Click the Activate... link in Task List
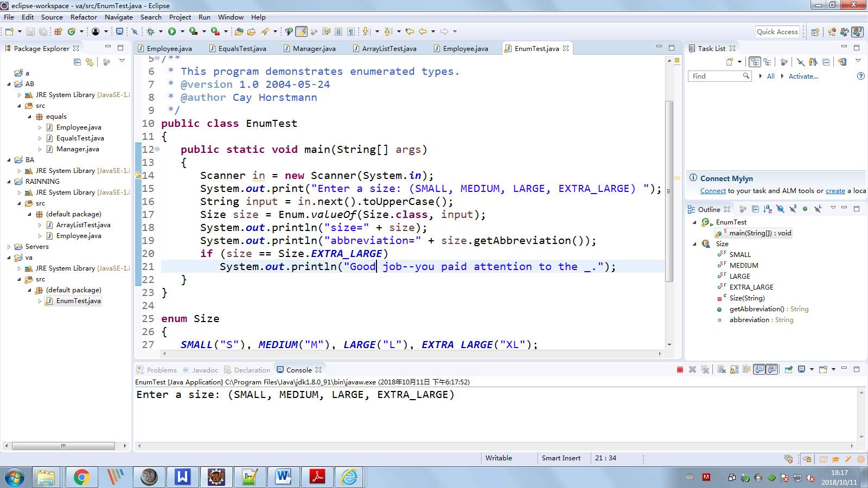The width and height of the screenshot is (868, 488). click(x=803, y=76)
